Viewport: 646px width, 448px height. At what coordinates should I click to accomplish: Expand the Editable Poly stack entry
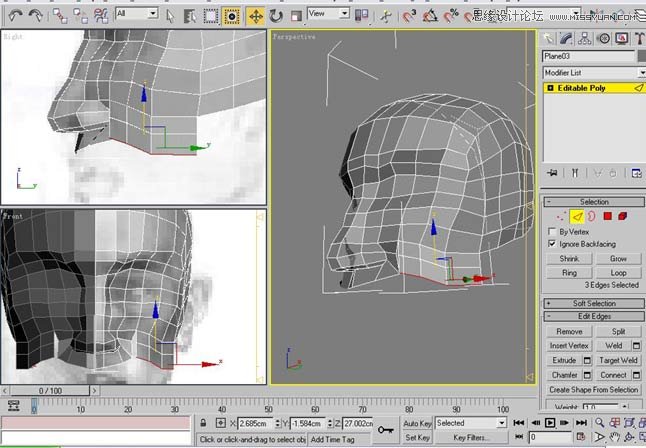click(x=550, y=88)
